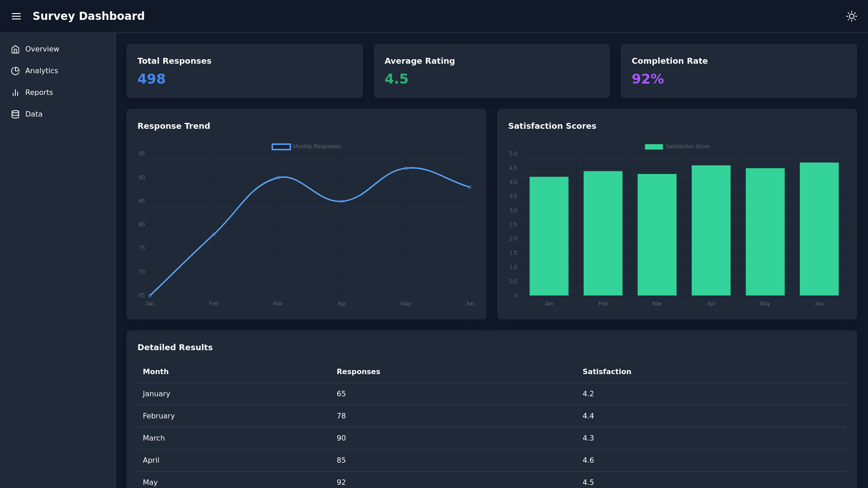Open the Analytics sidebar item
Viewport: 868px width, 488px height.
42,71
